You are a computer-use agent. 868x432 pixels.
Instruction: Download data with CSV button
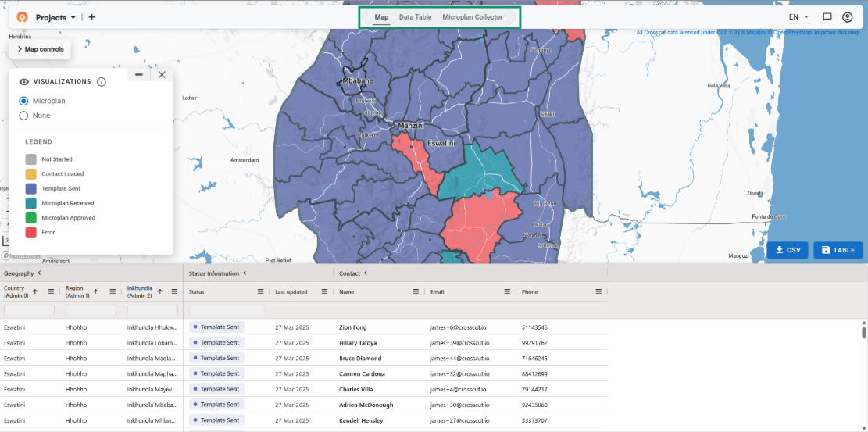pos(788,250)
